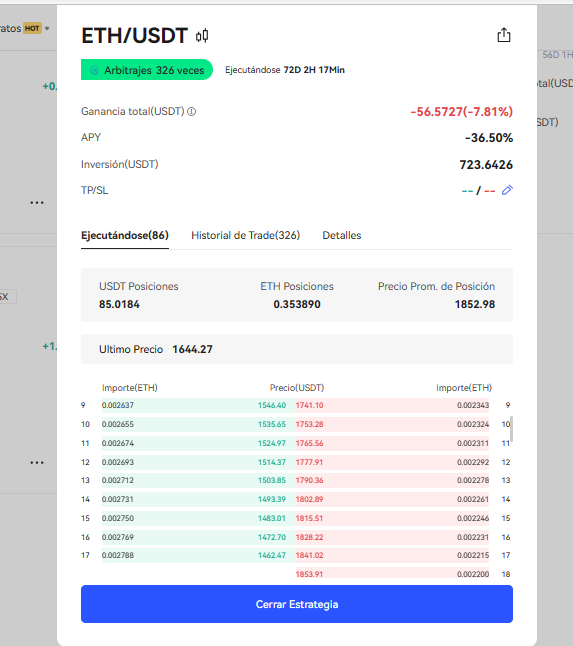This screenshot has height=646, width=573.
Task: Click buy price 1514.37
Action: 271,462
